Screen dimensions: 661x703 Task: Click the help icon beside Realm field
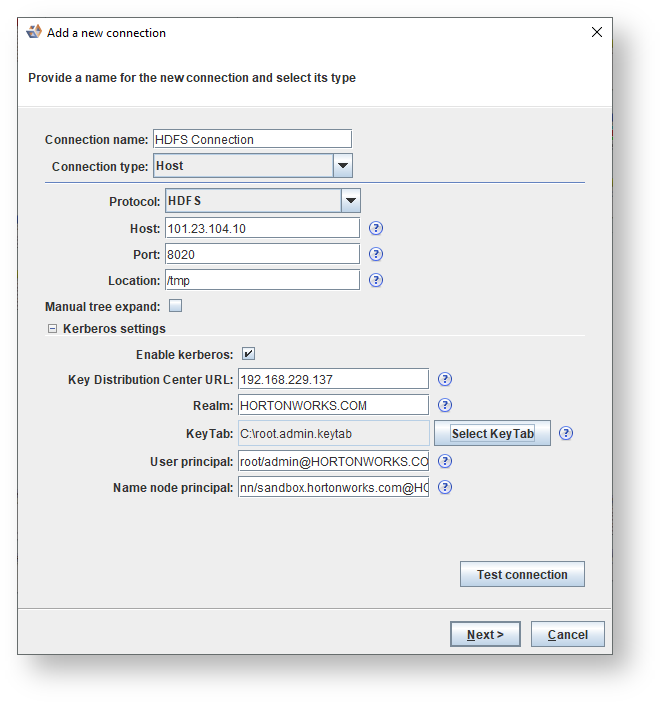click(x=446, y=405)
